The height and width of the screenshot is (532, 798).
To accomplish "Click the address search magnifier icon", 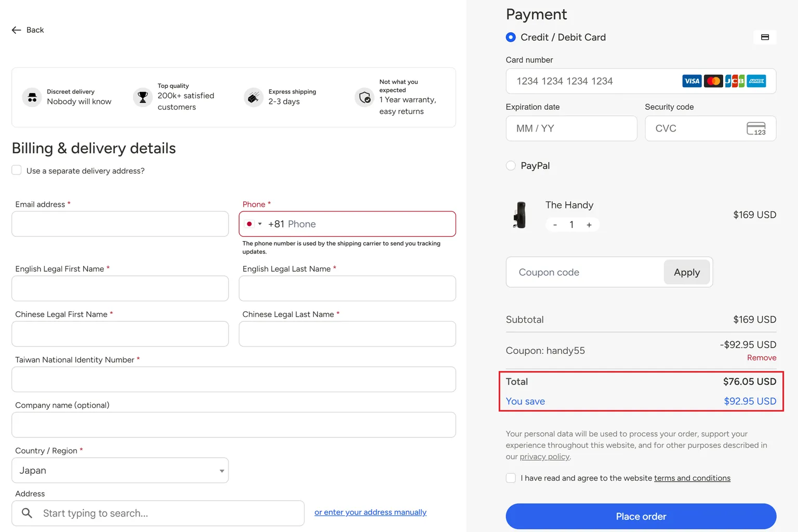I will pyautogui.click(x=27, y=513).
